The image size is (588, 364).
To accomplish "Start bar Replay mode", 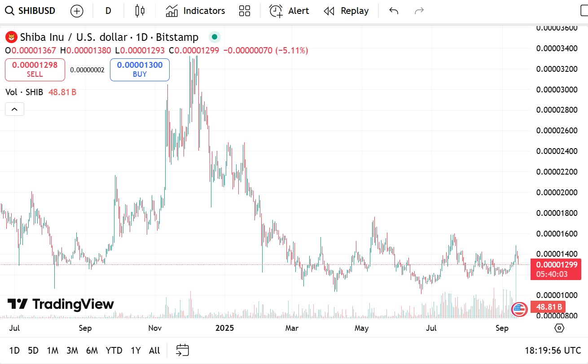I will 346,11.
